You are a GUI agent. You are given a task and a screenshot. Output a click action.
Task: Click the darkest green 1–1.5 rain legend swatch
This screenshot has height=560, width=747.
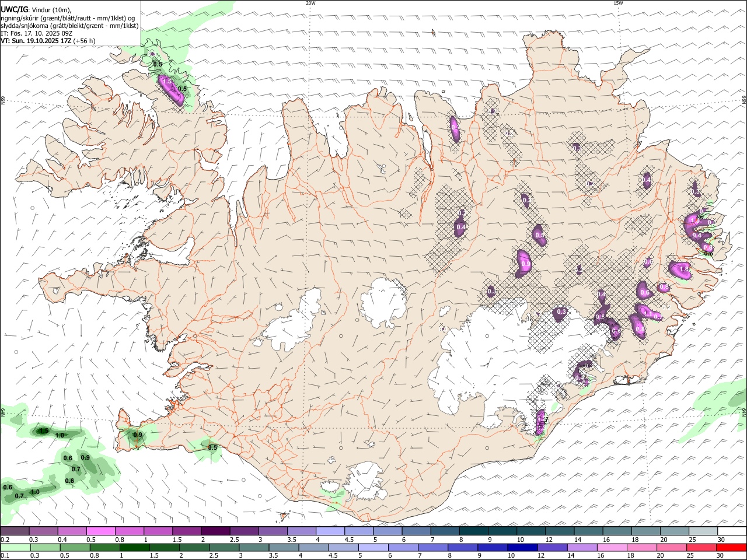pyautogui.click(x=135, y=548)
